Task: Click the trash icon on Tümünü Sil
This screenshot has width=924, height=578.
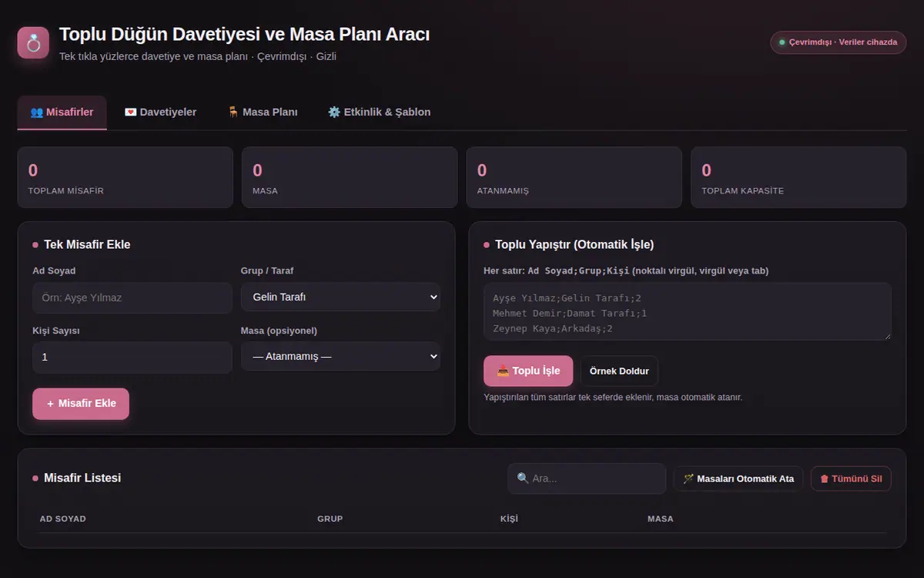Action: pyautogui.click(x=825, y=479)
